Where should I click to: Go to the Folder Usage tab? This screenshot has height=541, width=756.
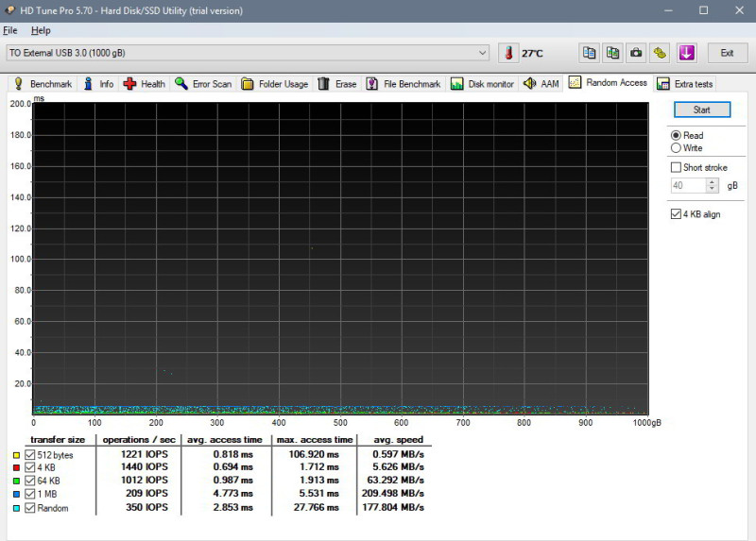(x=275, y=84)
